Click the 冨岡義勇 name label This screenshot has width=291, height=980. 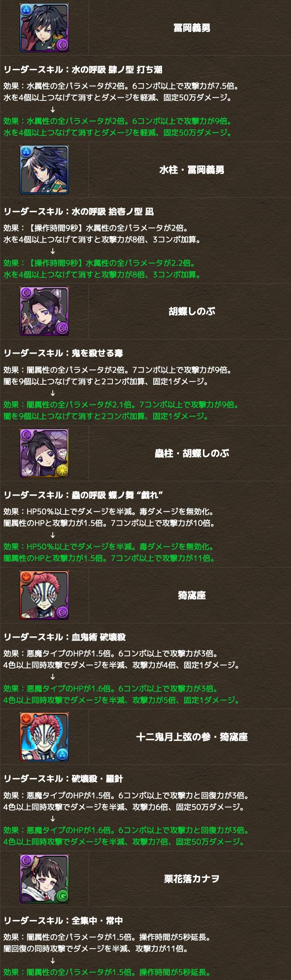point(192,28)
